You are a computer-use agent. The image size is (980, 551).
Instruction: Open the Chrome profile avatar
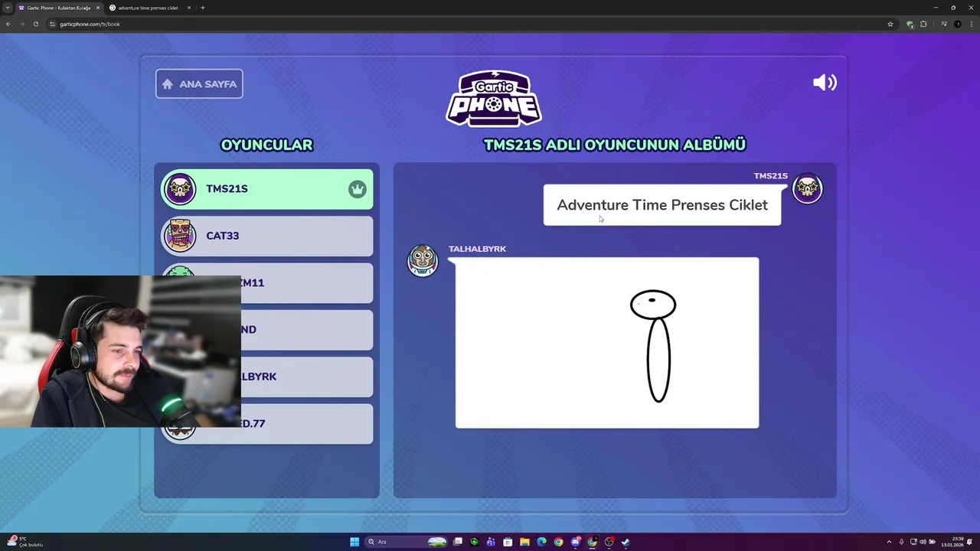pyautogui.click(x=958, y=24)
